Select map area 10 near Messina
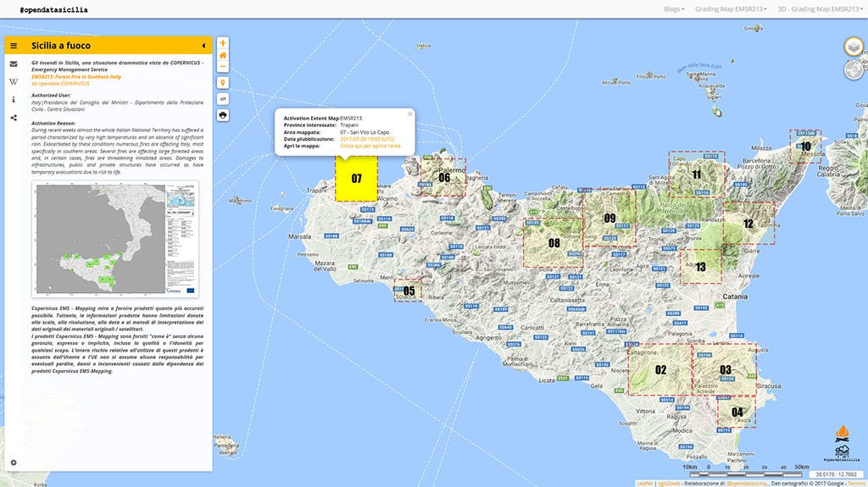This screenshot has height=487, width=868. [x=805, y=146]
